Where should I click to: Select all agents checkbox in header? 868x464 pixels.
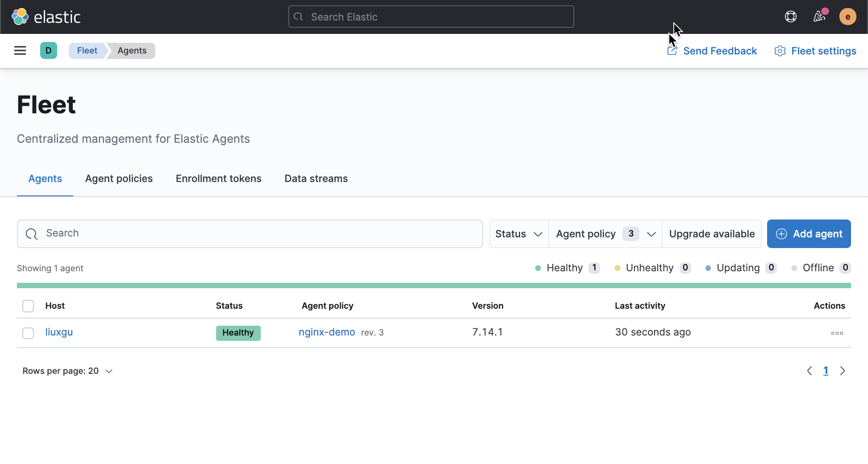(28, 306)
